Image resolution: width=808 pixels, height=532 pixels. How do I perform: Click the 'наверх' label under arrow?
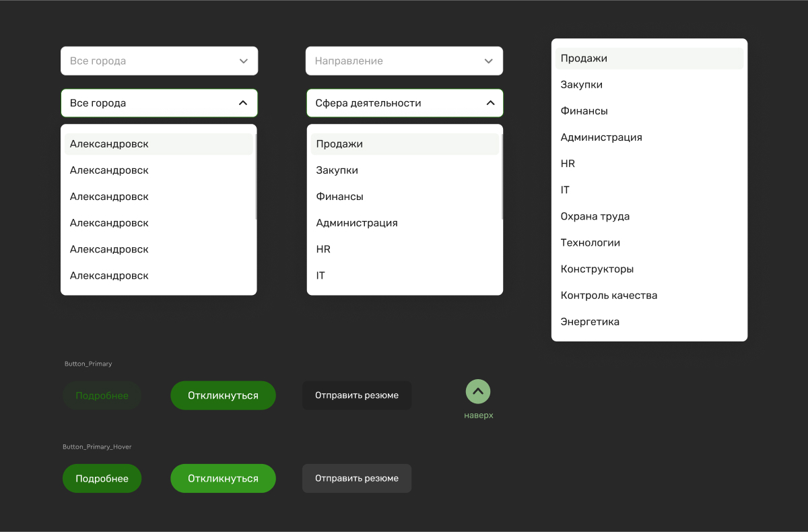[479, 415]
